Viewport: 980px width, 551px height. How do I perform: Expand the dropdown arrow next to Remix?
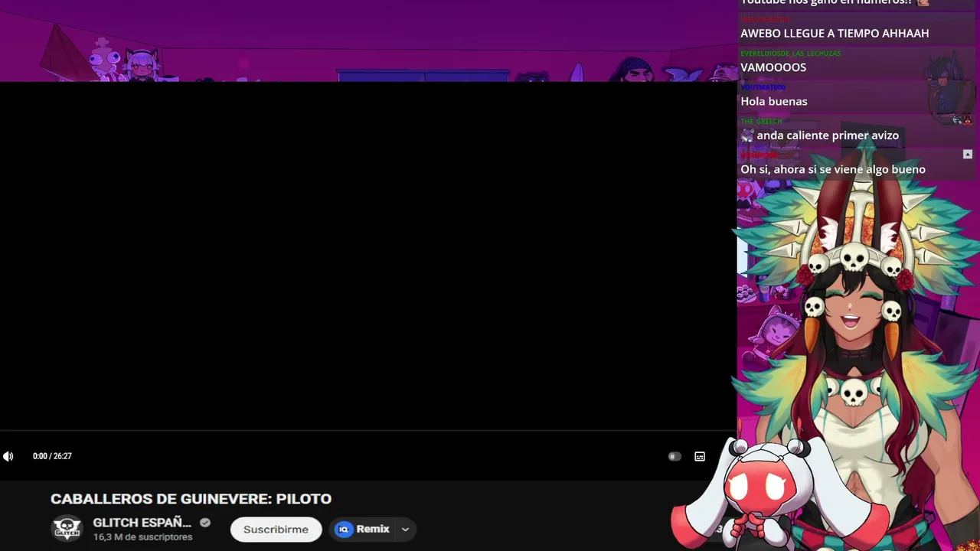tap(405, 529)
